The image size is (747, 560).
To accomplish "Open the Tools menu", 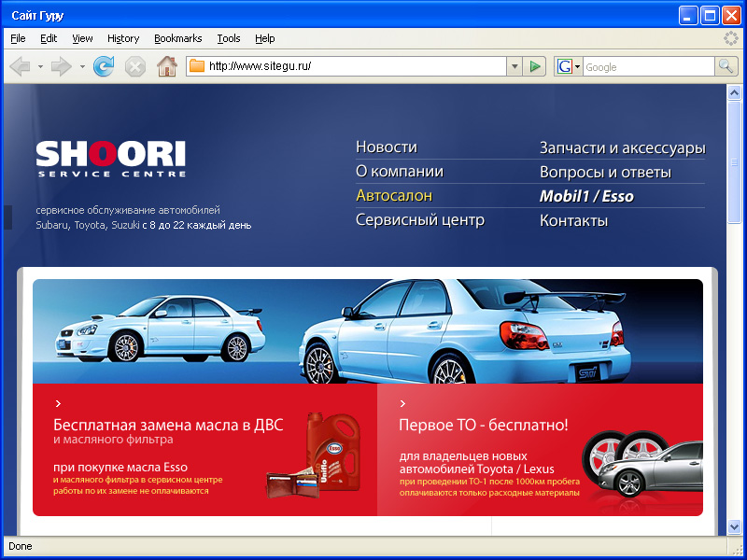I will 229,38.
